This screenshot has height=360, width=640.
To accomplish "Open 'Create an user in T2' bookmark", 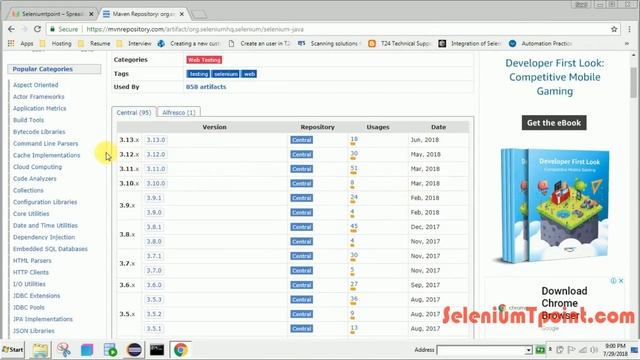I will pyautogui.click(x=259, y=43).
